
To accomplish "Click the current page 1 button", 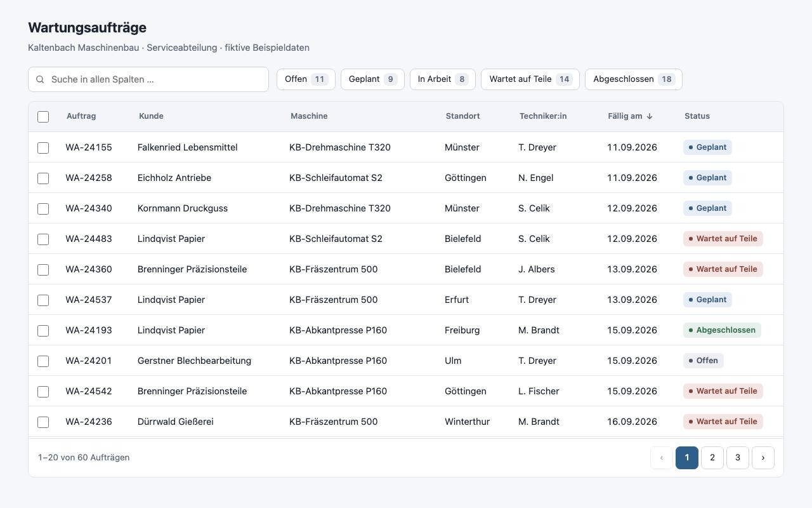I will [687, 458].
